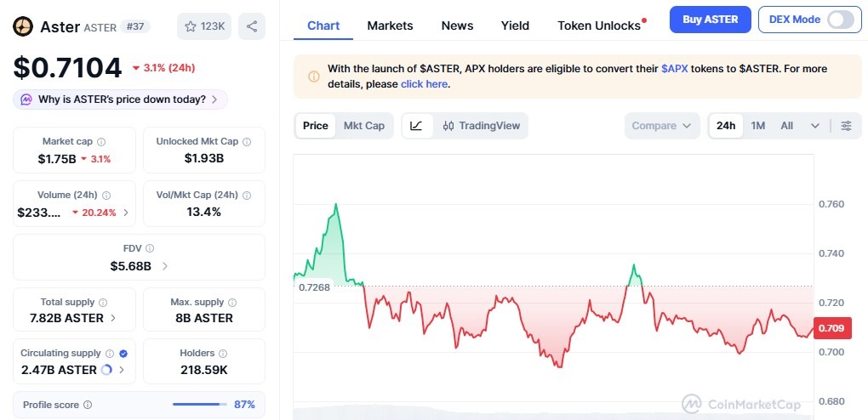
Task: Click the Aster coin logo icon
Action: [23, 26]
